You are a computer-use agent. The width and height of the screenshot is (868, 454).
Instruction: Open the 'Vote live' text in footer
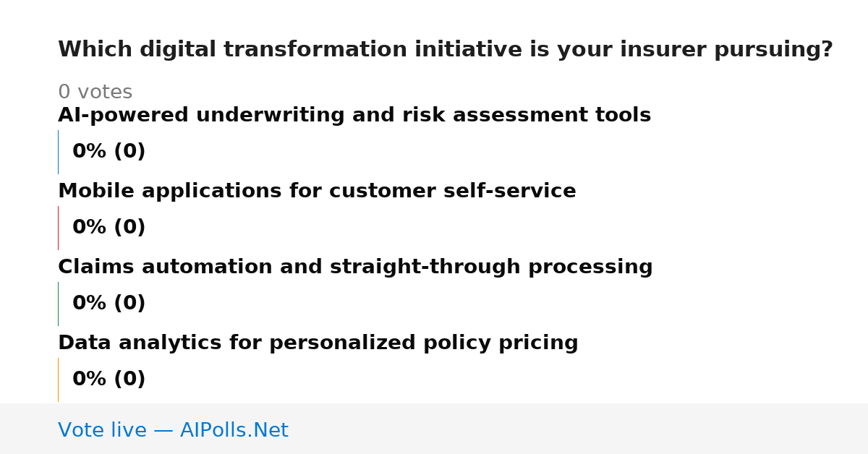pyautogui.click(x=102, y=431)
